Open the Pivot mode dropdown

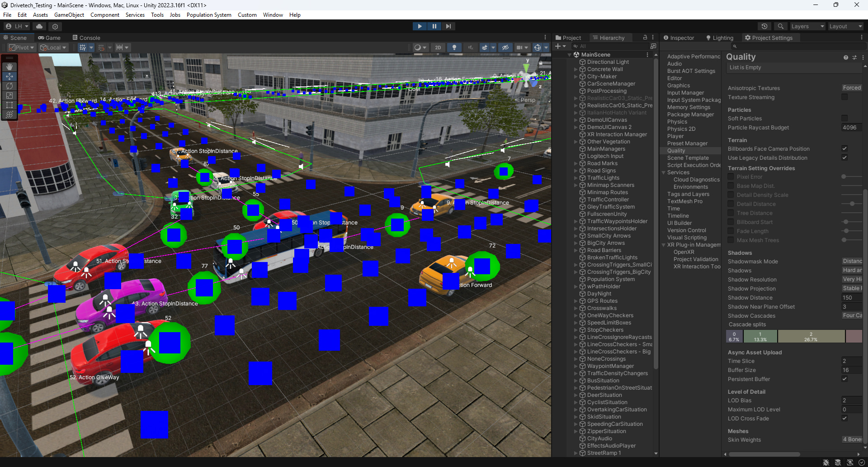pos(21,47)
